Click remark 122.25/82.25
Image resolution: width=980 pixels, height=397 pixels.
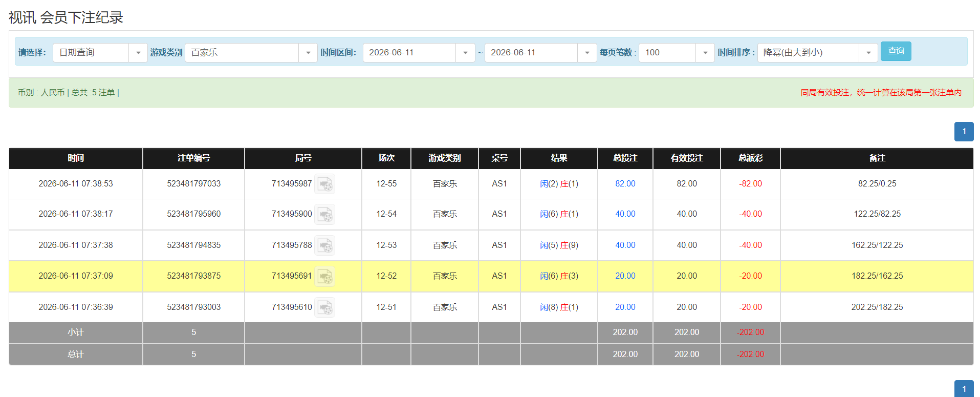pyautogui.click(x=877, y=214)
